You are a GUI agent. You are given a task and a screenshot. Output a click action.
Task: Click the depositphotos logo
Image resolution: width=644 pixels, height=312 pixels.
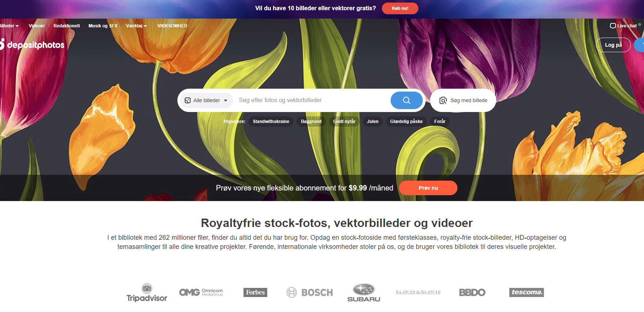click(32, 45)
